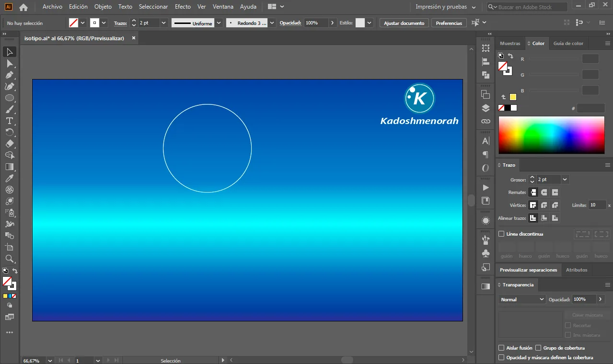This screenshot has height=364, width=613.
Task: Select the Gradient tool
Action: [9, 167]
